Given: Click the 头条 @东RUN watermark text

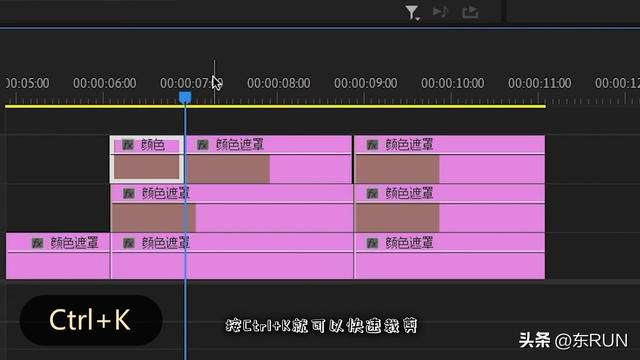Looking at the screenshot, I should [x=573, y=340].
